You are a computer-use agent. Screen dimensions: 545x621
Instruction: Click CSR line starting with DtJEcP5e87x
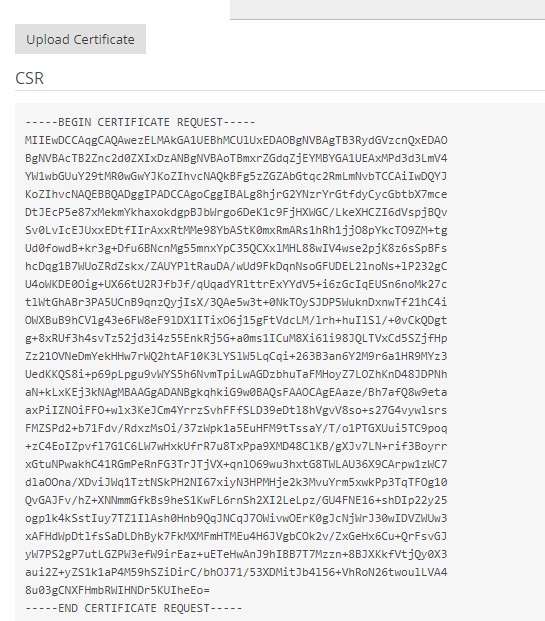click(236, 212)
